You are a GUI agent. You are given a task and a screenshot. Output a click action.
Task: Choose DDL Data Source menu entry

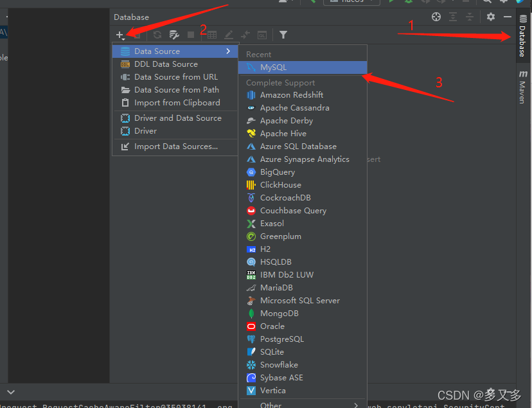pos(175,64)
